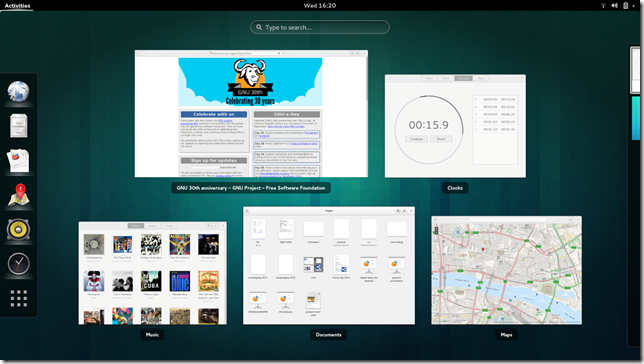Viewport: 644px width, 364px height.
Task: Click the Clocks window caption label
Action: pyautogui.click(x=455, y=188)
